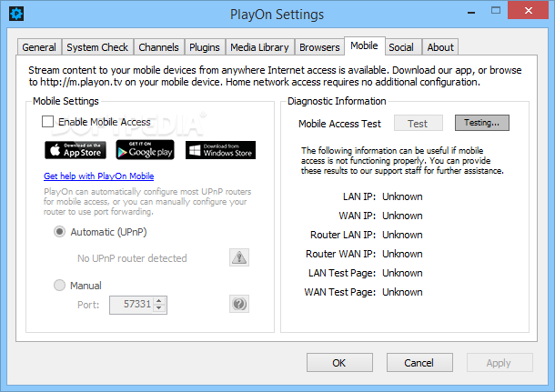Click the Test button for mobile access
The image size is (555, 392).
(418, 124)
